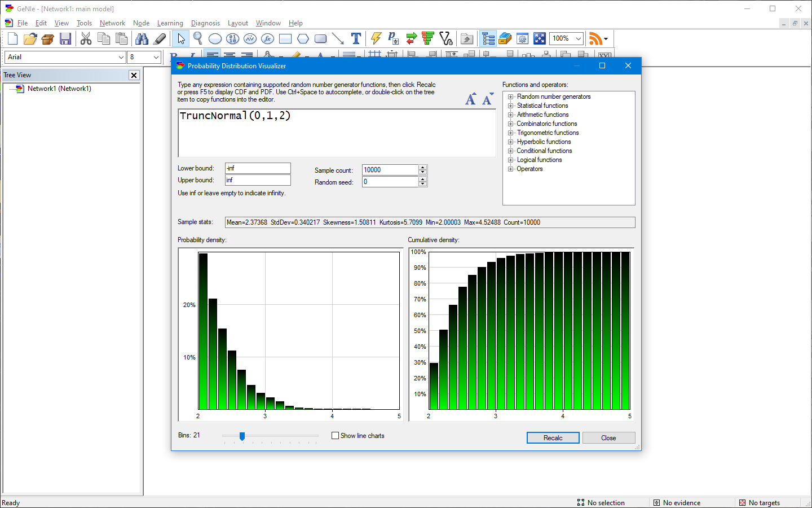Screen dimensions: 812x508
Task: Expand Logical functions category
Action: pos(511,160)
